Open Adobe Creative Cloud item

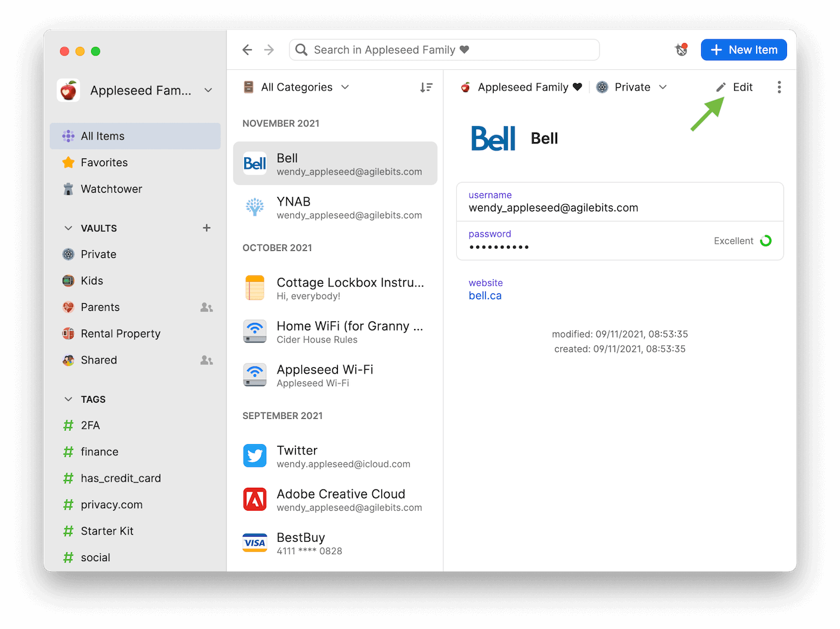click(335, 500)
